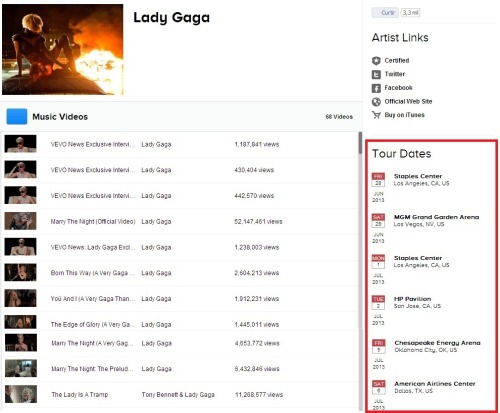Open The Edge of Glory (A Very Ga... title
The image size is (500, 413).
coord(93,324)
